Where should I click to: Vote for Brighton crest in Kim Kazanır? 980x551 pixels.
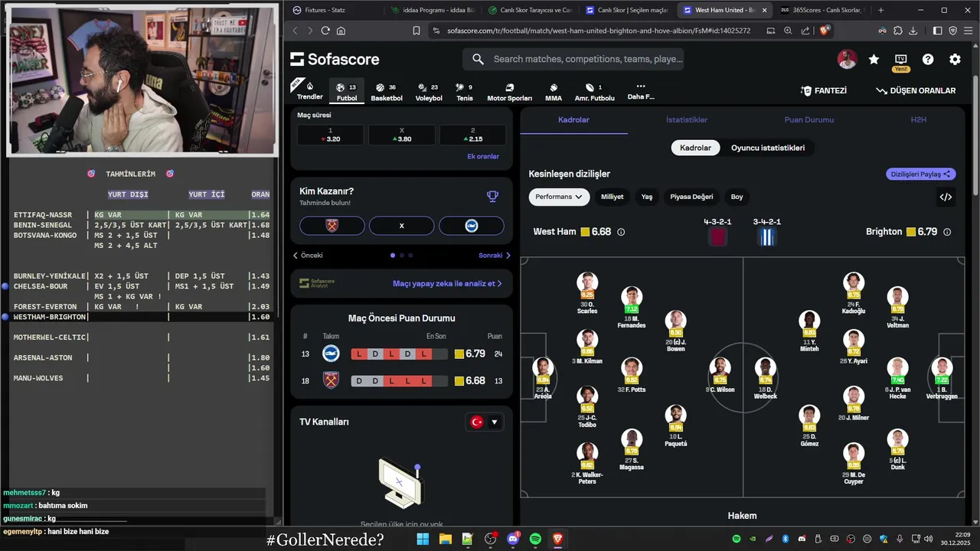(x=471, y=226)
